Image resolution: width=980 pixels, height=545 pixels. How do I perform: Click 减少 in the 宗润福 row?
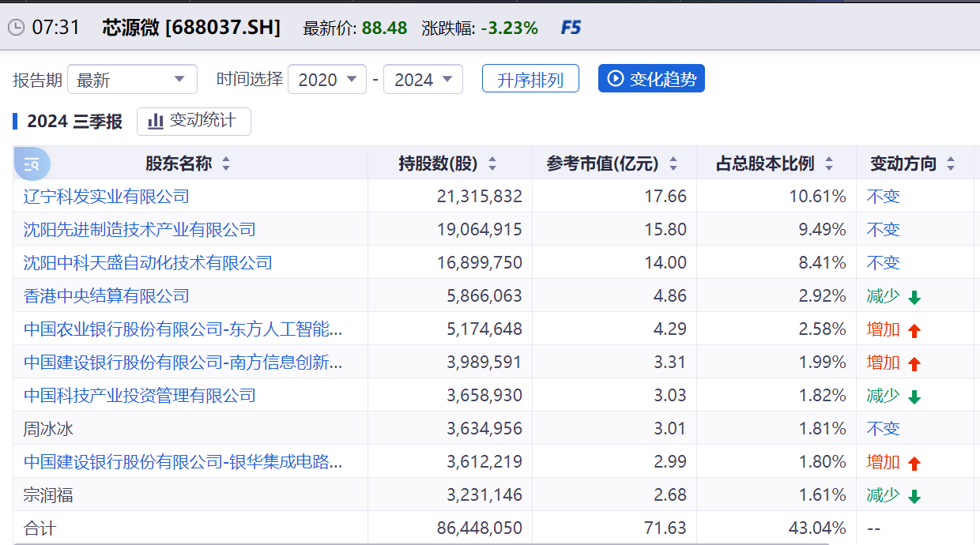click(884, 494)
